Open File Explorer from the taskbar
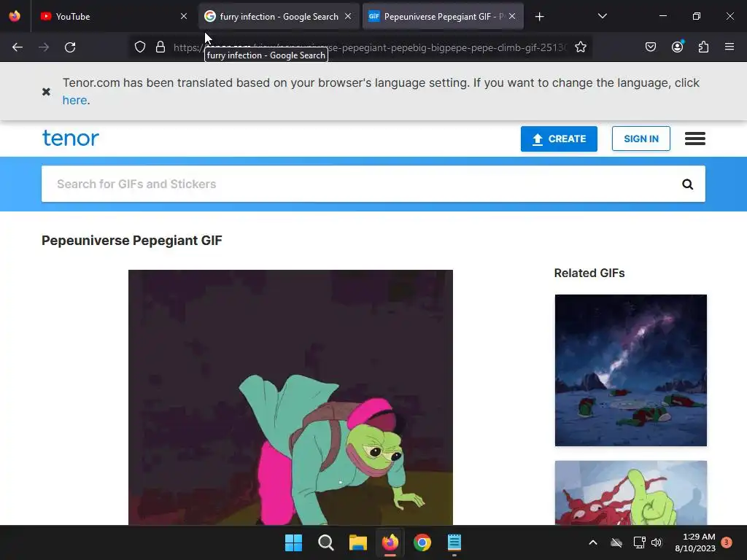 pyautogui.click(x=357, y=542)
